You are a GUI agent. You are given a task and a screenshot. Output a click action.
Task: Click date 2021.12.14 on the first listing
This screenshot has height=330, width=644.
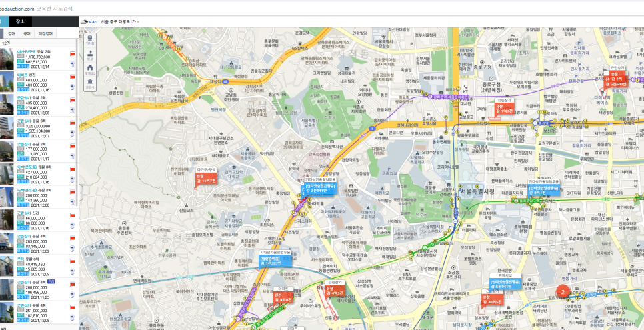pyautogui.click(x=40, y=66)
